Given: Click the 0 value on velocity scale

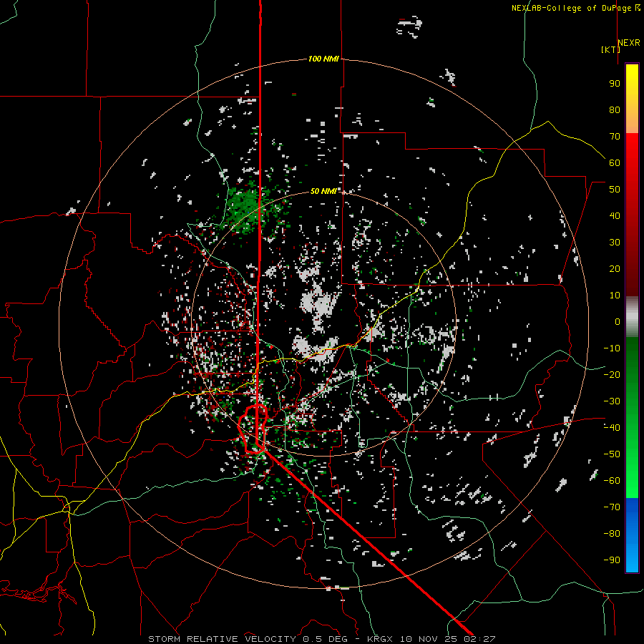Looking at the screenshot, I should point(618,321).
